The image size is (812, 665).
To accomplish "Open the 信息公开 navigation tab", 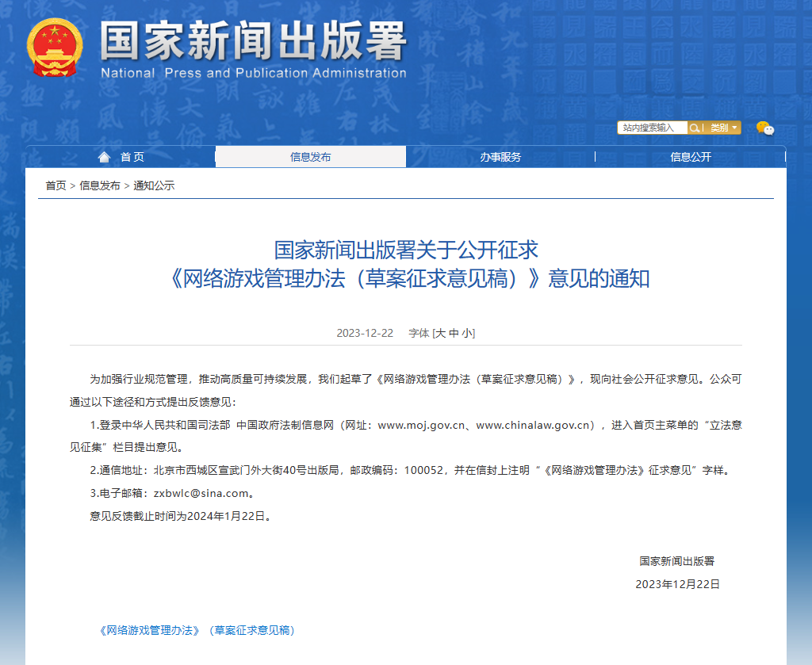I will point(691,157).
